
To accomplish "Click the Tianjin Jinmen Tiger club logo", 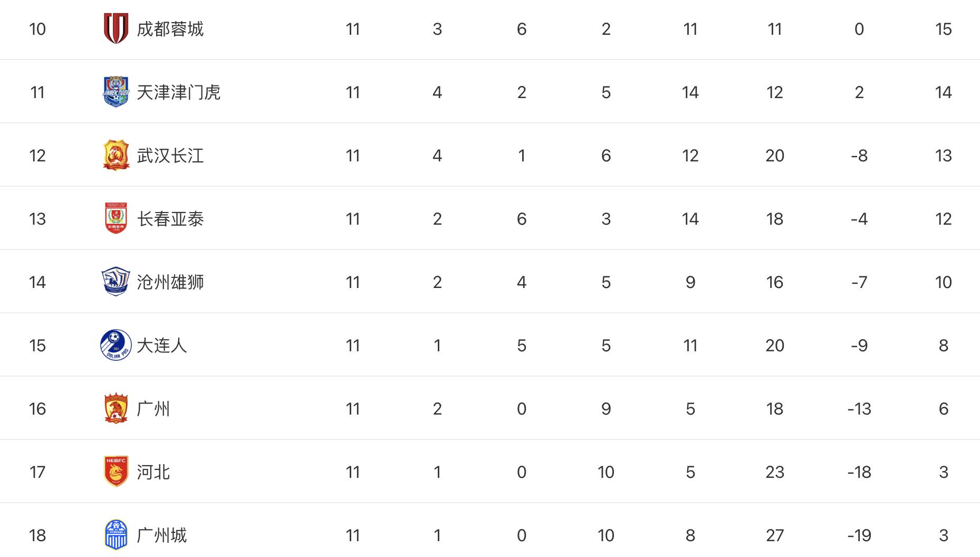I will pos(116,92).
